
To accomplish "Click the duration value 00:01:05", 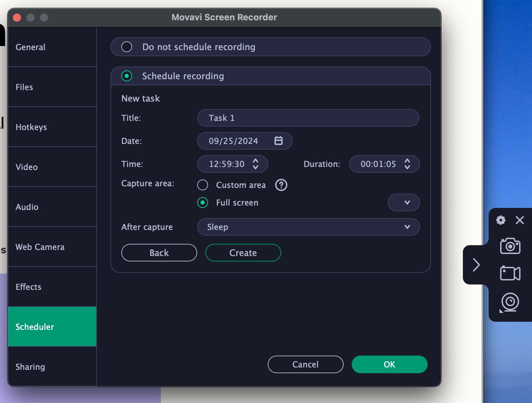I will [x=378, y=164].
